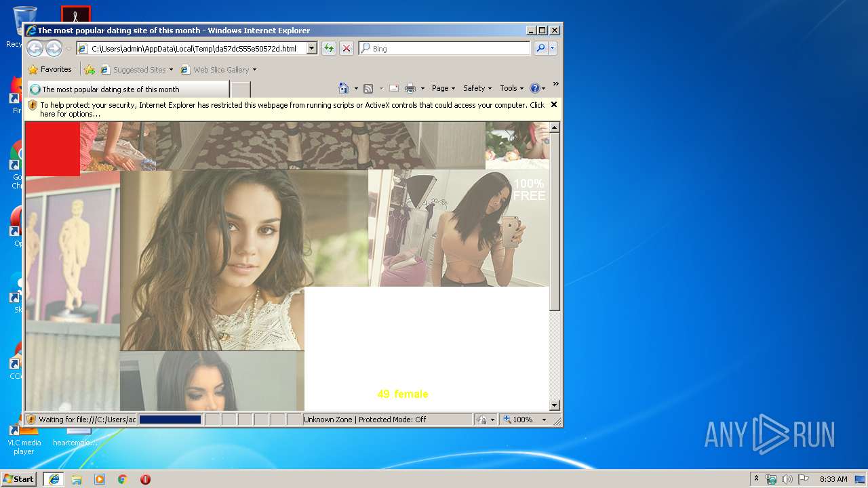Click the Help question mark icon
Viewport: 868px width, 488px height.
pyautogui.click(x=534, y=88)
